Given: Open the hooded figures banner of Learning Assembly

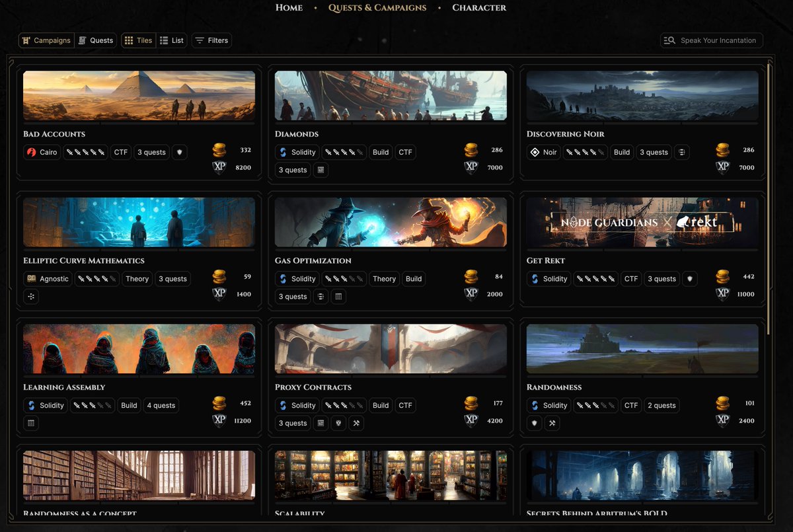Looking at the screenshot, I should tap(139, 349).
